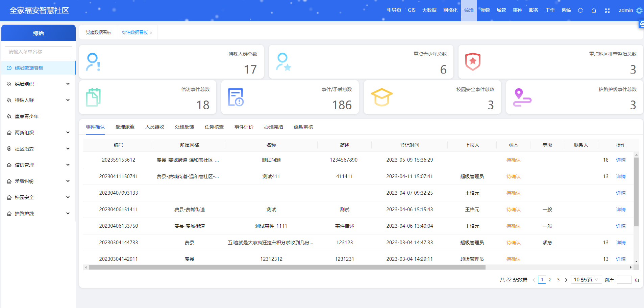Screen dimensions: 644x308
Task: Expand the 护路护线 sidebar menu
Action: point(38,214)
